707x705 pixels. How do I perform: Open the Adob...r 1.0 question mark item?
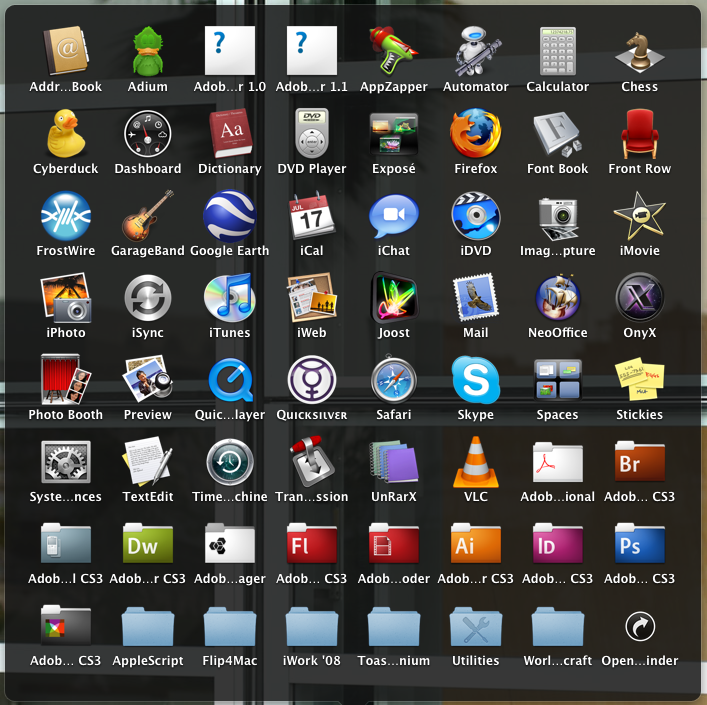coord(230,50)
